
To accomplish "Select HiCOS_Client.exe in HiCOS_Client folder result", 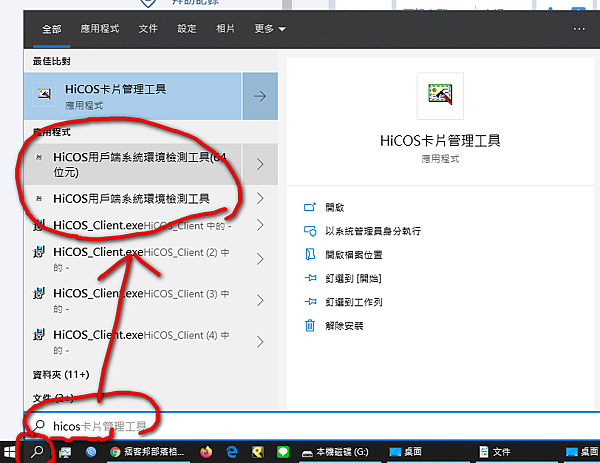I will (x=132, y=225).
